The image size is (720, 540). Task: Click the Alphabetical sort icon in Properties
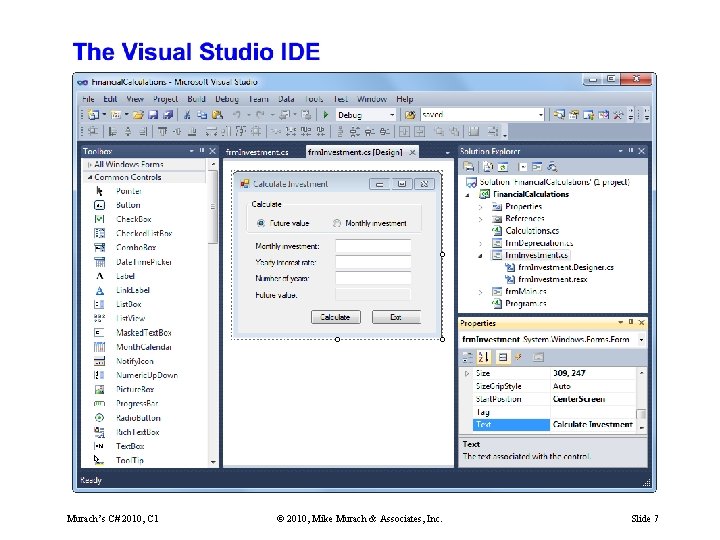[484, 357]
